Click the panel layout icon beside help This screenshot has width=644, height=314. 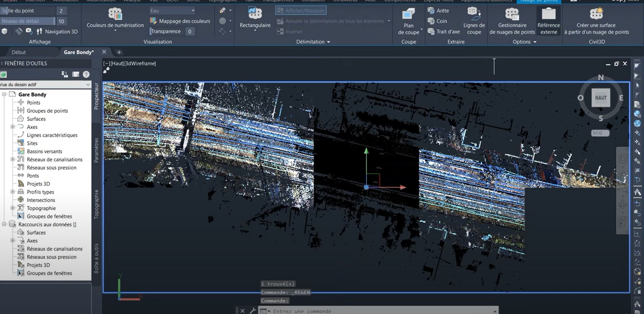point(76,74)
